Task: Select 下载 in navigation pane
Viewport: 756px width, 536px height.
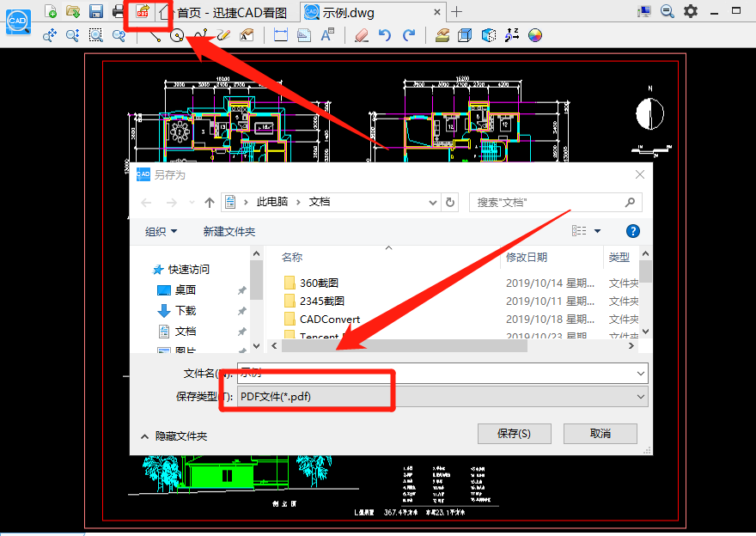Action: [176, 311]
